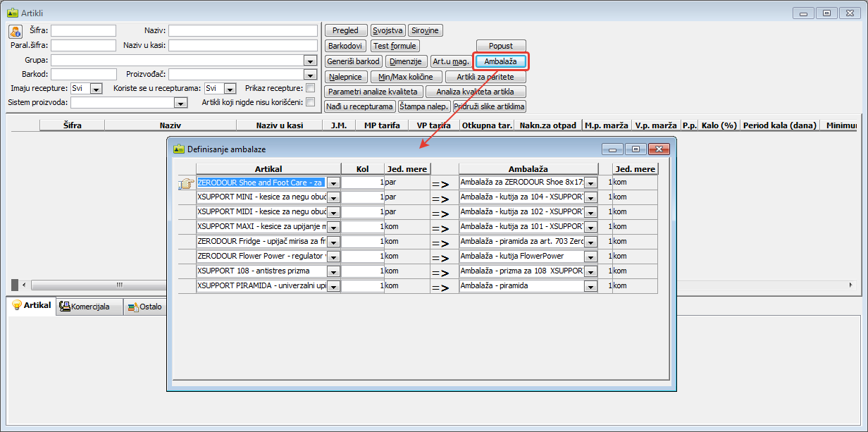
Task: Click Generiši barkod
Action: 354,61
